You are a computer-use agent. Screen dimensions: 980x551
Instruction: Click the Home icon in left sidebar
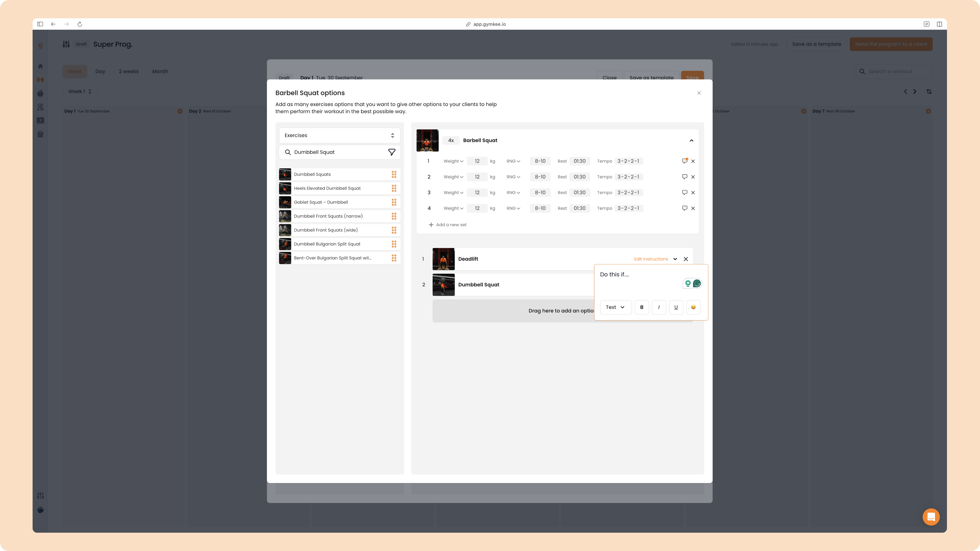tap(40, 66)
